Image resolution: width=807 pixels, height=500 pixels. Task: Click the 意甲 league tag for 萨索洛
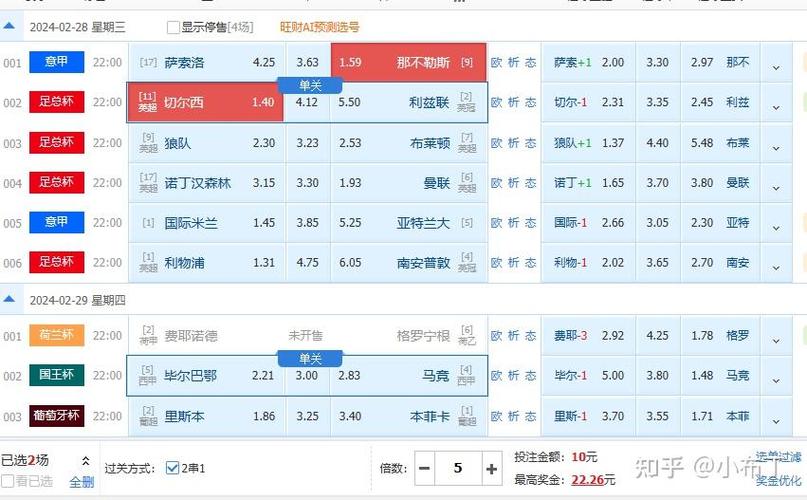[x=57, y=62]
